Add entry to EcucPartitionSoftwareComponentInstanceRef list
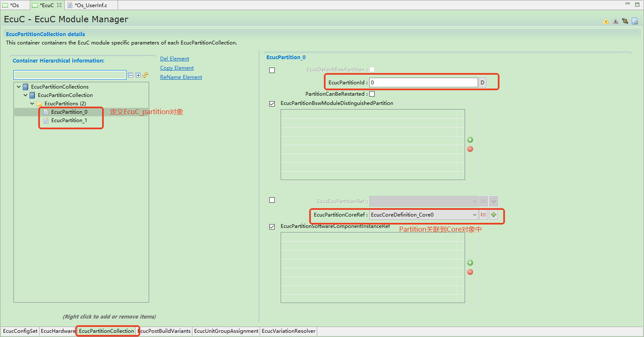The width and height of the screenshot is (644, 337). point(470,263)
